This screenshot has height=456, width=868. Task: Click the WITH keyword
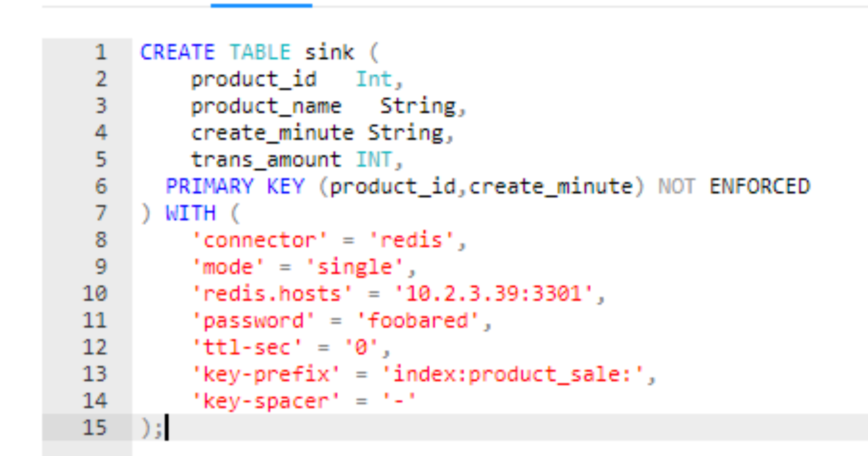point(190,213)
